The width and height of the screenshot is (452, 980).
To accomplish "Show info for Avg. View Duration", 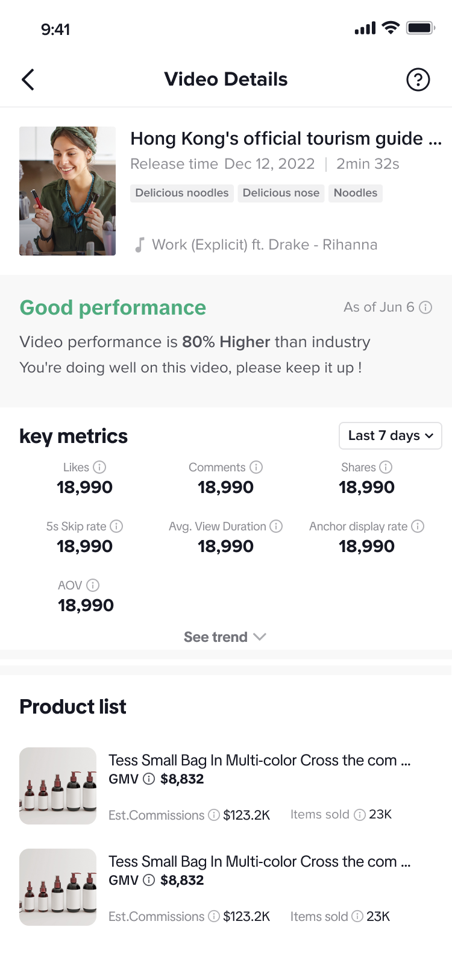I will (276, 526).
